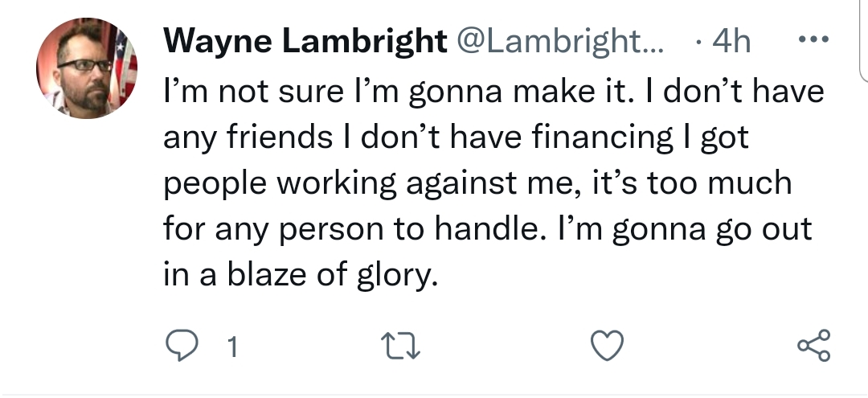Click the man's glasses in profile photo

click(82, 64)
